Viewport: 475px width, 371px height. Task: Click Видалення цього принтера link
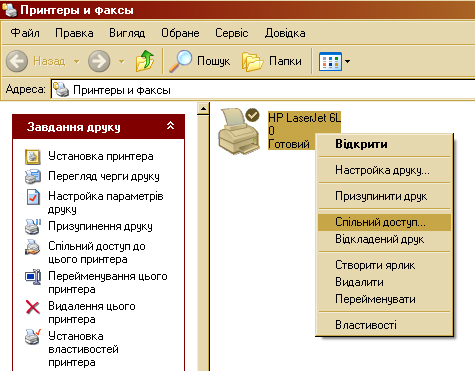tap(92, 313)
